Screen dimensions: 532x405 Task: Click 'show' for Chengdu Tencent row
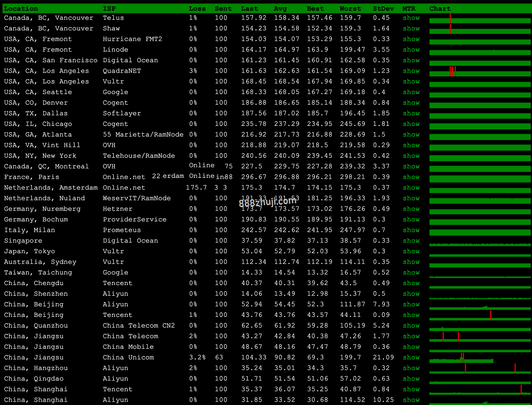(x=411, y=284)
